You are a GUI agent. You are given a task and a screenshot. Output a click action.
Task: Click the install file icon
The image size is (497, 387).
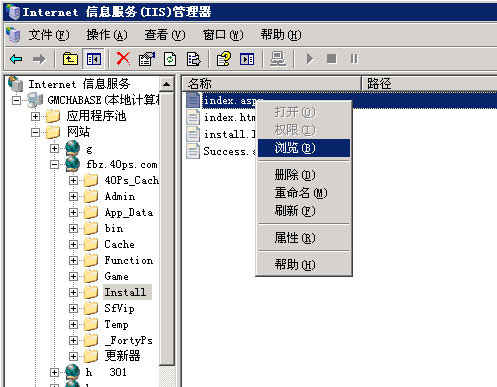point(193,134)
